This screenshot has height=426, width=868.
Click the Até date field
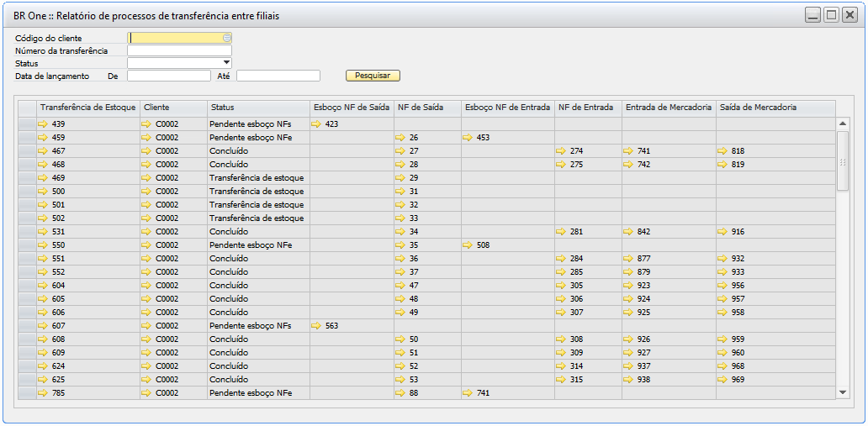click(x=278, y=76)
